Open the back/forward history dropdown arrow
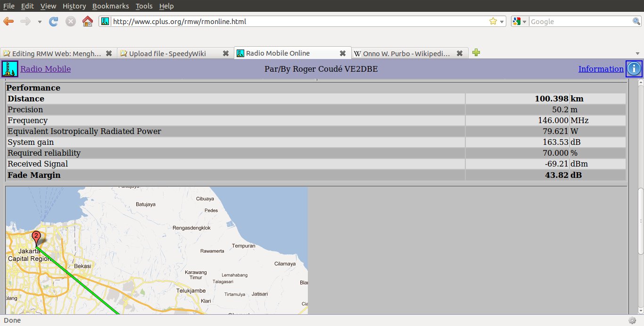Screen dimensions: 644x326 coord(40,22)
